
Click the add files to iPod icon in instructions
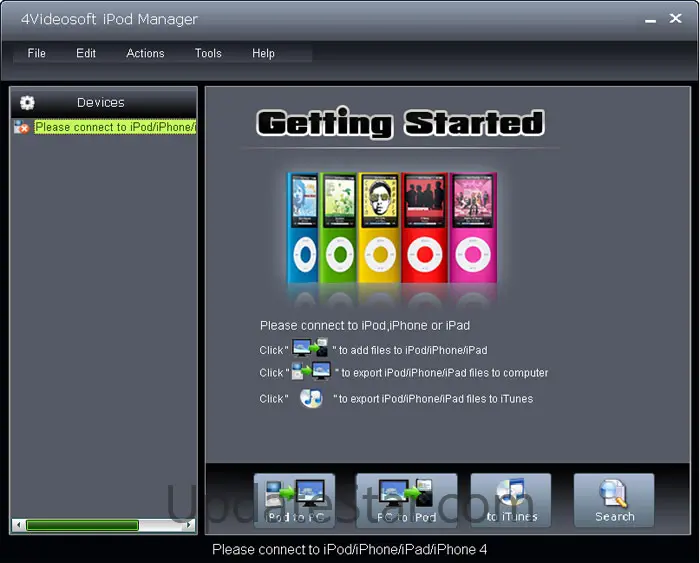[310, 348]
